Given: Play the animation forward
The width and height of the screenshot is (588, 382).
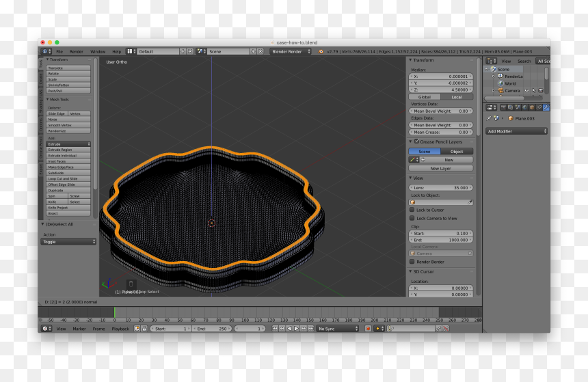Looking at the screenshot, I should 296,329.
